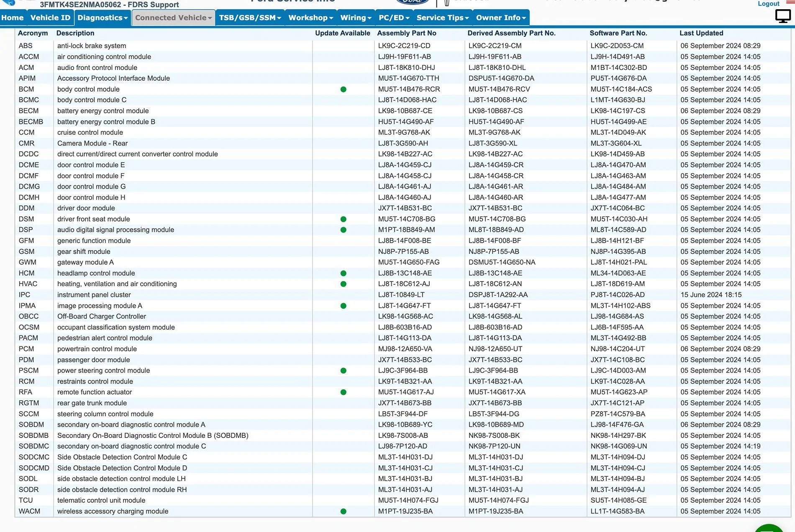Click the green update dot for RFA
The width and height of the screenshot is (795, 532).
point(344,392)
